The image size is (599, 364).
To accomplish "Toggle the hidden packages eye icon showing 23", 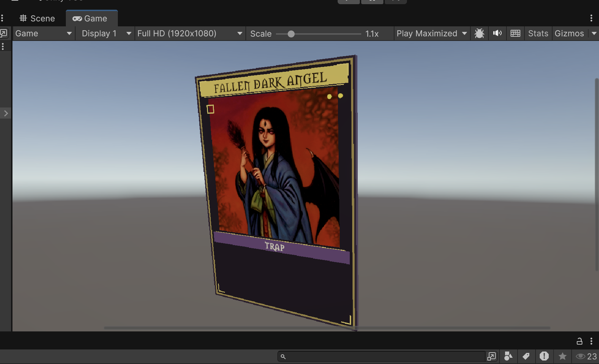I will coord(586,356).
